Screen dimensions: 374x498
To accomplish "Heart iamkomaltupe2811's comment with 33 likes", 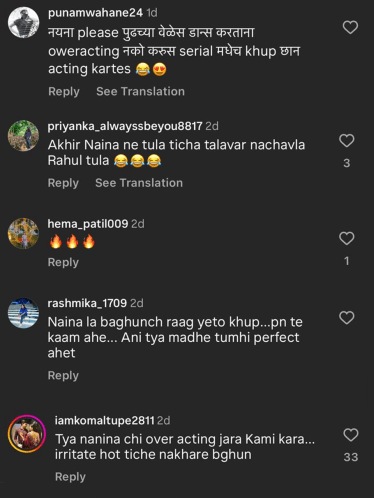I will pyautogui.click(x=351, y=435).
